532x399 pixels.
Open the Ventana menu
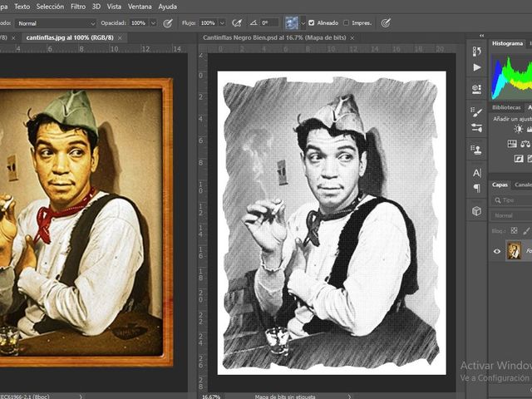140,6
